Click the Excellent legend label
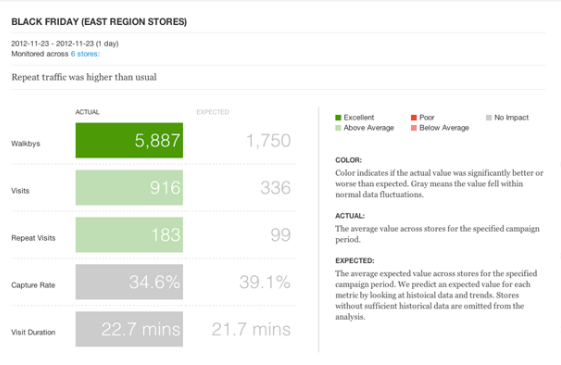 [359, 118]
